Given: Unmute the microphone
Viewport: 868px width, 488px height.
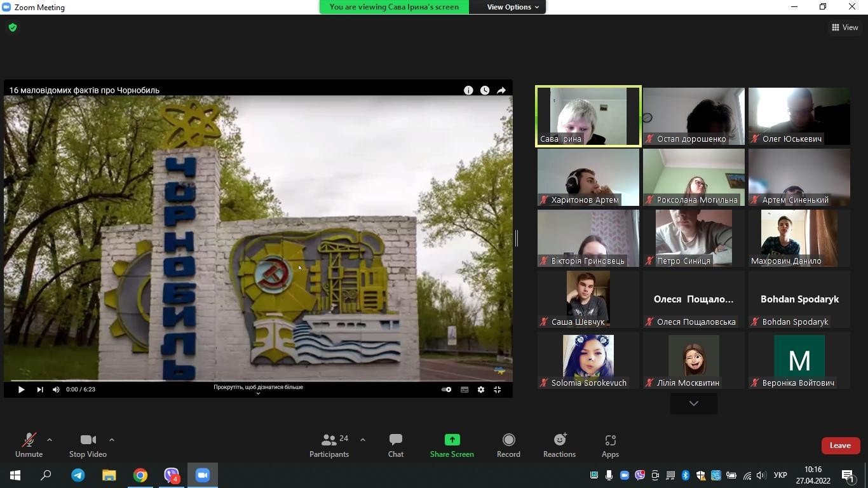Looking at the screenshot, I should (29, 445).
